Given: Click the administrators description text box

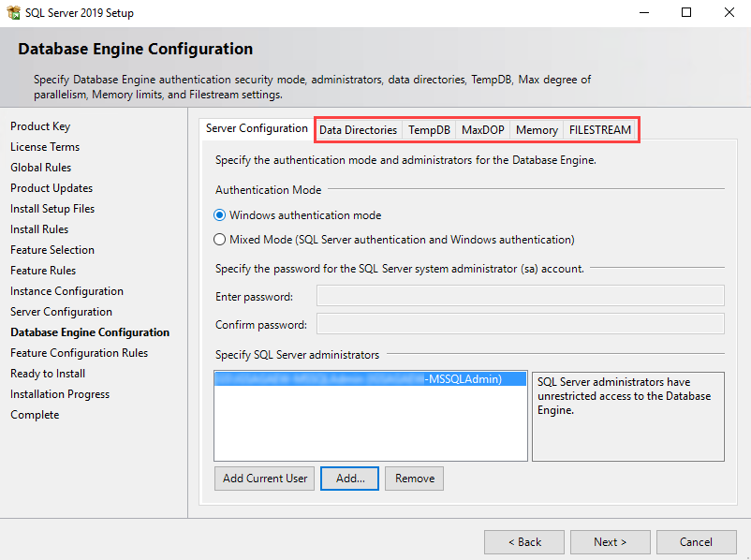Looking at the screenshot, I should pyautogui.click(x=628, y=417).
